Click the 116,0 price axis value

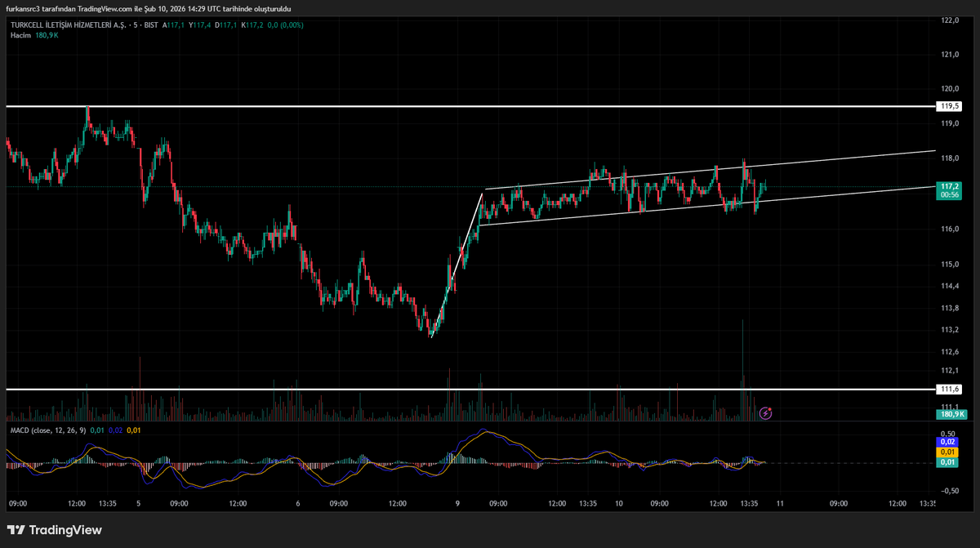(x=949, y=229)
